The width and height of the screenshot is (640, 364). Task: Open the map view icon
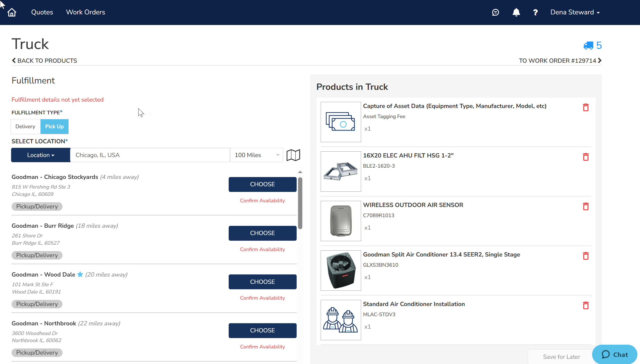[x=293, y=155]
